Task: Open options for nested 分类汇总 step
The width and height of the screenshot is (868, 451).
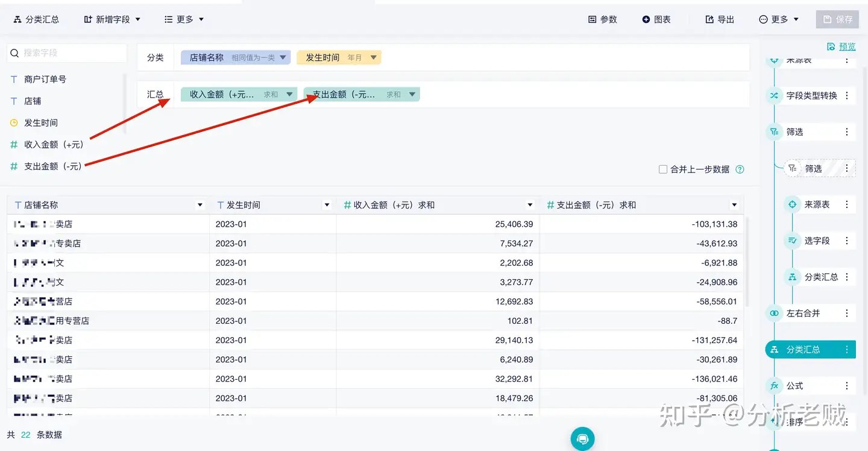Action: point(847,277)
